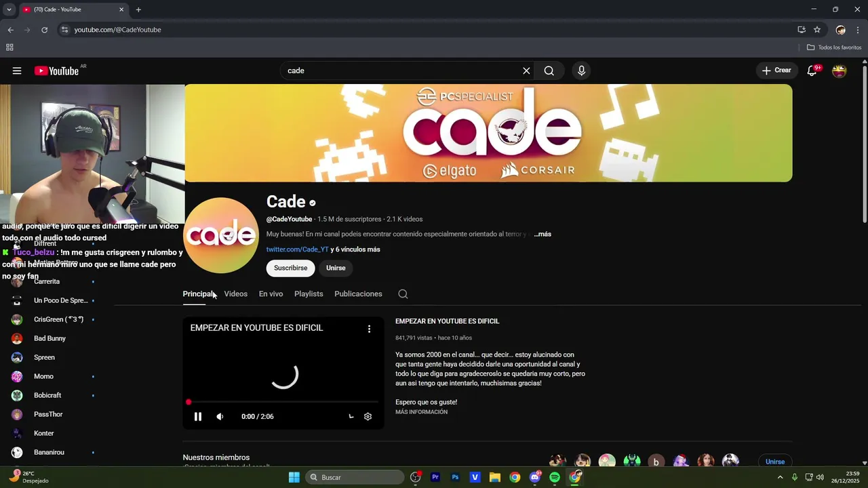The height and width of the screenshot is (488, 868).
Task: Open File Explorer from the taskbar
Action: (x=495, y=477)
